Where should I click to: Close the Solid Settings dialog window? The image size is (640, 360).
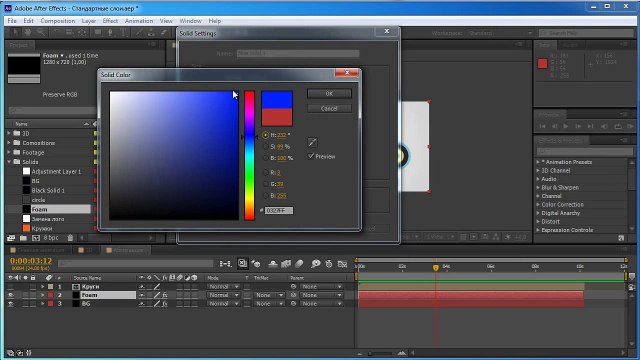click(387, 31)
